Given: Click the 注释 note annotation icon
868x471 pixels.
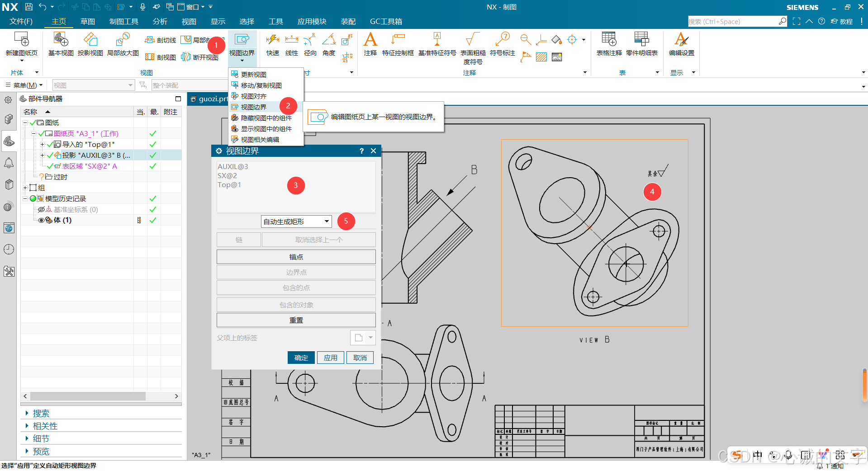Looking at the screenshot, I should click(x=370, y=39).
